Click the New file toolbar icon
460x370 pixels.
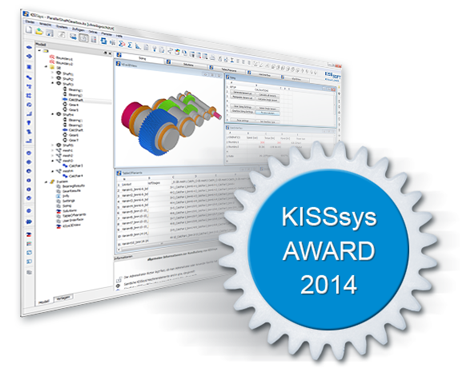point(29,30)
